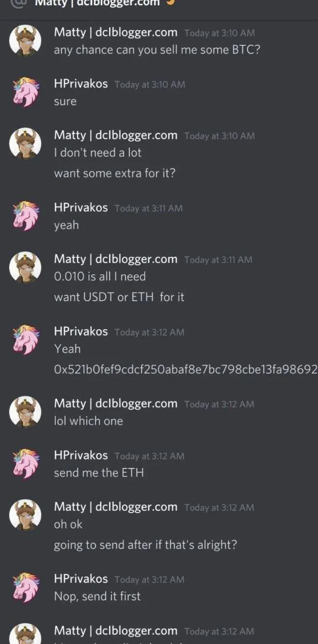Click the "Today at 3:11 AM" timestamp beside HPrivakos

[x=148, y=208]
